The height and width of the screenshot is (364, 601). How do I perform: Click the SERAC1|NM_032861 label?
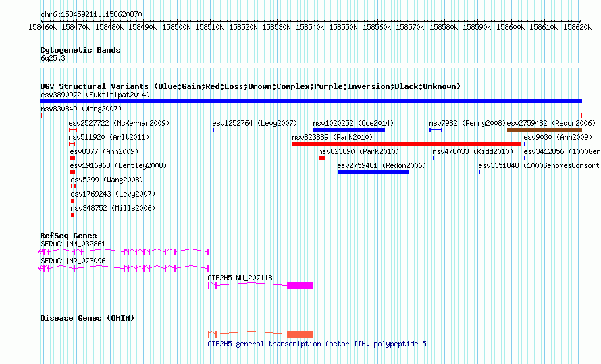tap(73, 244)
